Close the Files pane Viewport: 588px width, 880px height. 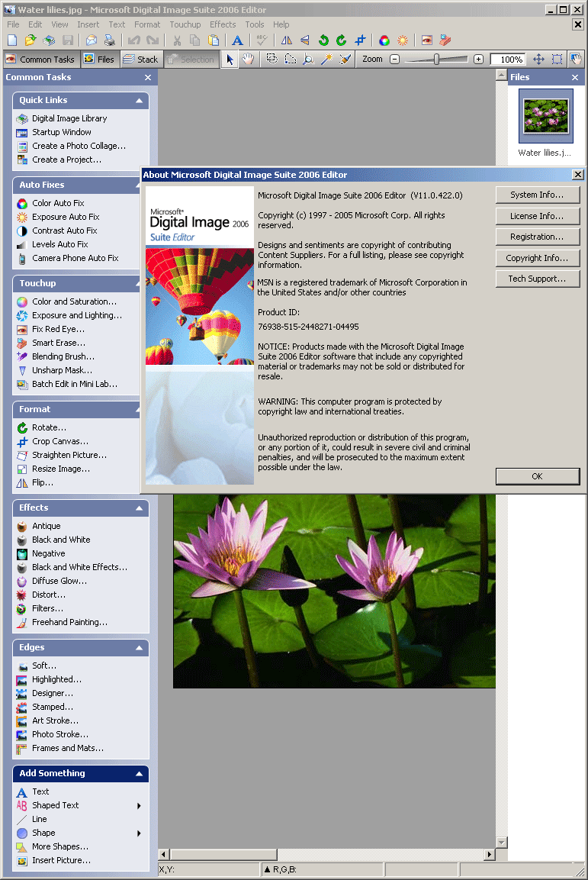pyautogui.click(x=575, y=77)
